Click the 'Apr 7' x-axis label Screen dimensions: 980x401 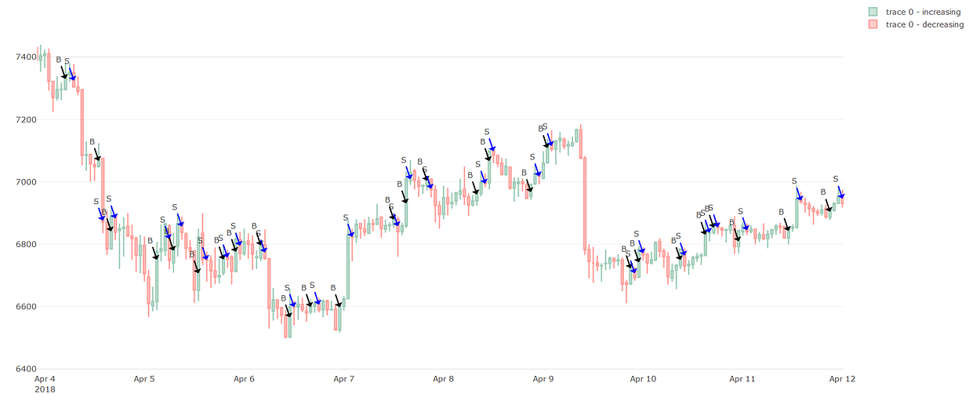pos(343,379)
